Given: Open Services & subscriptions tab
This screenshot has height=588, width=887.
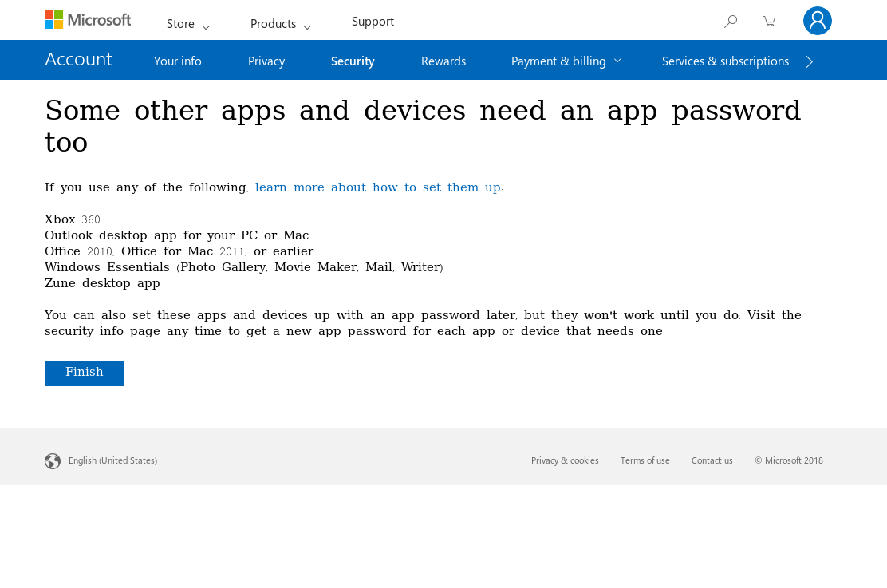Looking at the screenshot, I should click(725, 61).
